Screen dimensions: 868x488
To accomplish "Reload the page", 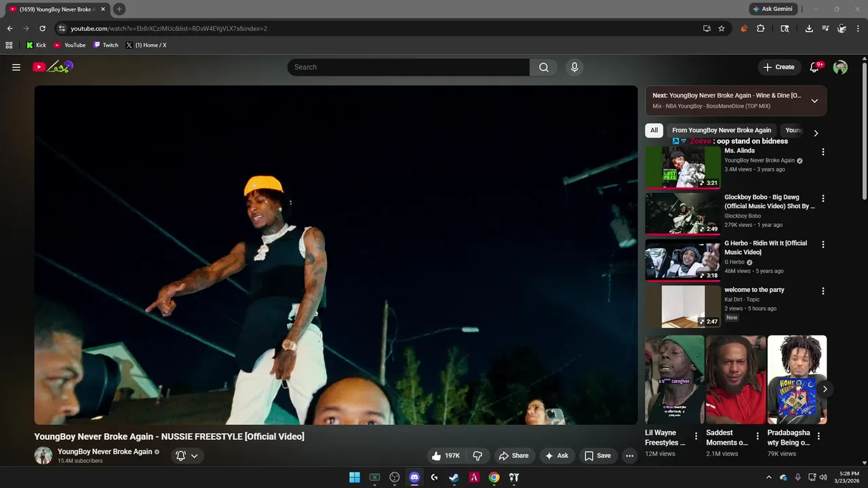I will coord(42,28).
